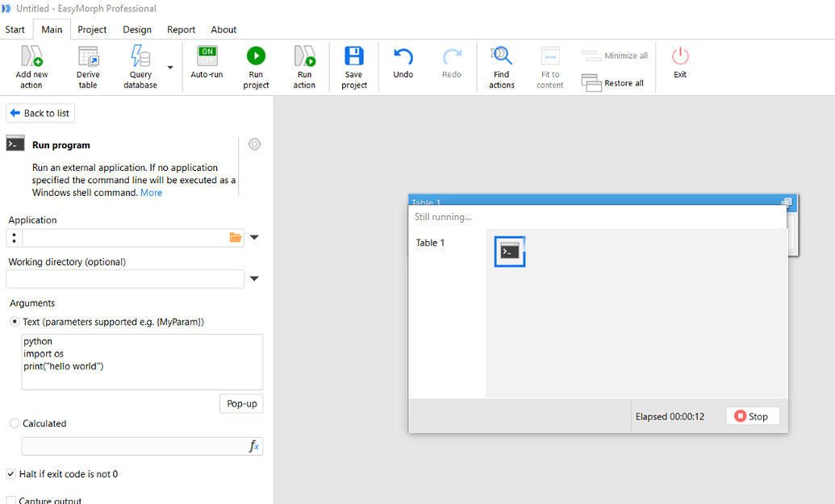The width and height of the screenshot is (835, 504).
Task: Select the Calculated radio button
Action: tap(15, 423)
